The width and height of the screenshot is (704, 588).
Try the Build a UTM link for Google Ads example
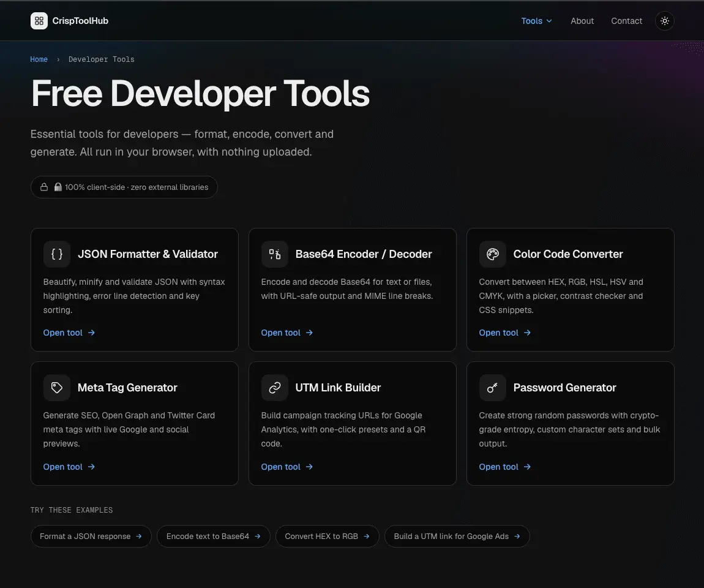457,537
